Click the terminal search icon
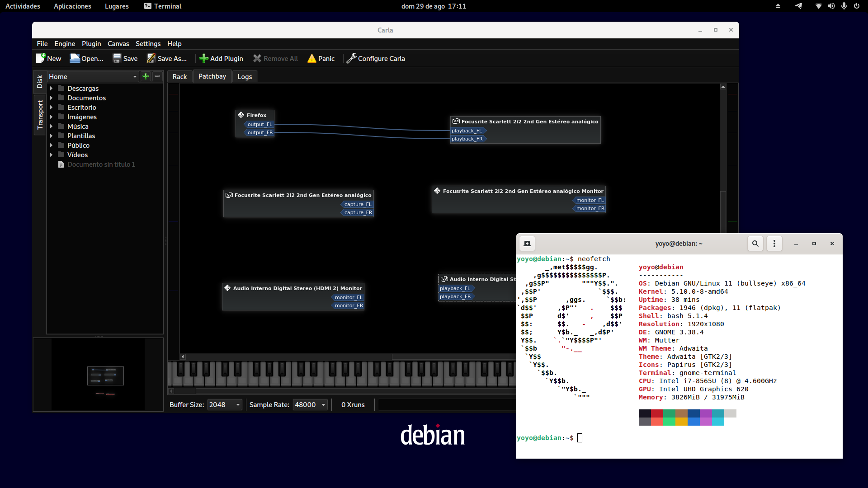 coord(755,244)
